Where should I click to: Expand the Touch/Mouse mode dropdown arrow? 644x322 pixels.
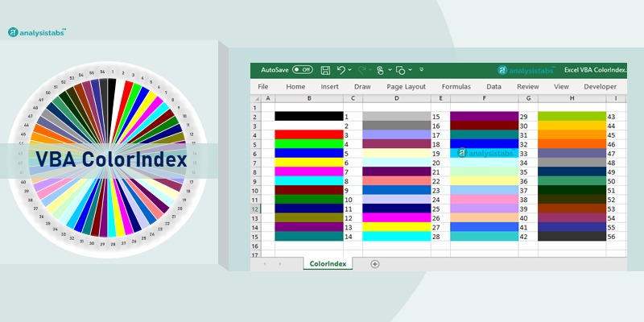coord(390,70)
